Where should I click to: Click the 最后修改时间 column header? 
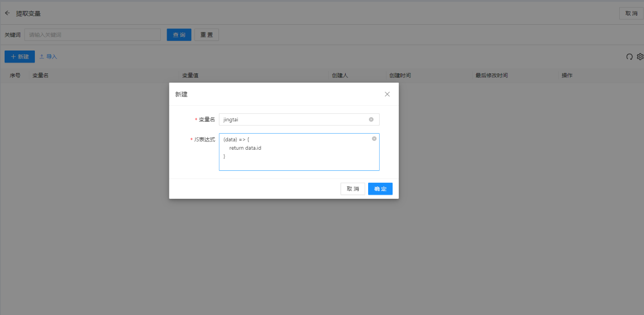pos(491,75)
